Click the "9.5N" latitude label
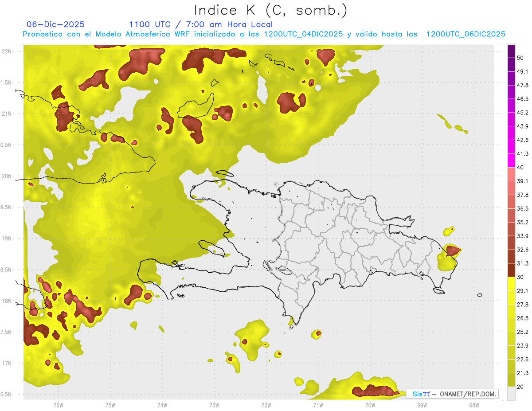The width and height of the screenshot is (532, 411). (x=6, y=207)
